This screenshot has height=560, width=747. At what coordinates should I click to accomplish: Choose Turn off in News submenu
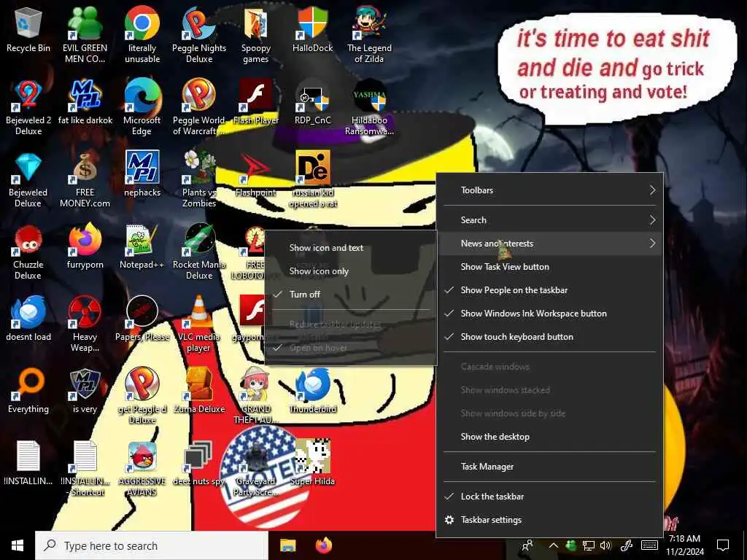click(x=351, y=295)
